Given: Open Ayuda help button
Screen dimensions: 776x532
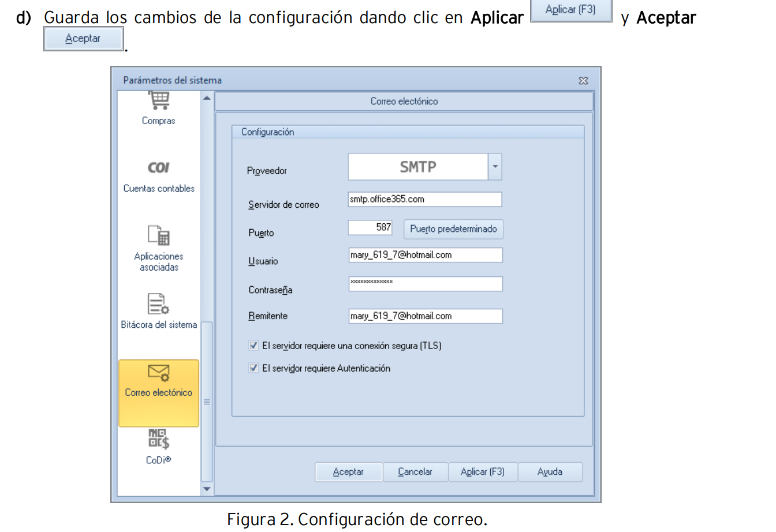Looking at the screenshot, I should (550, 471).
